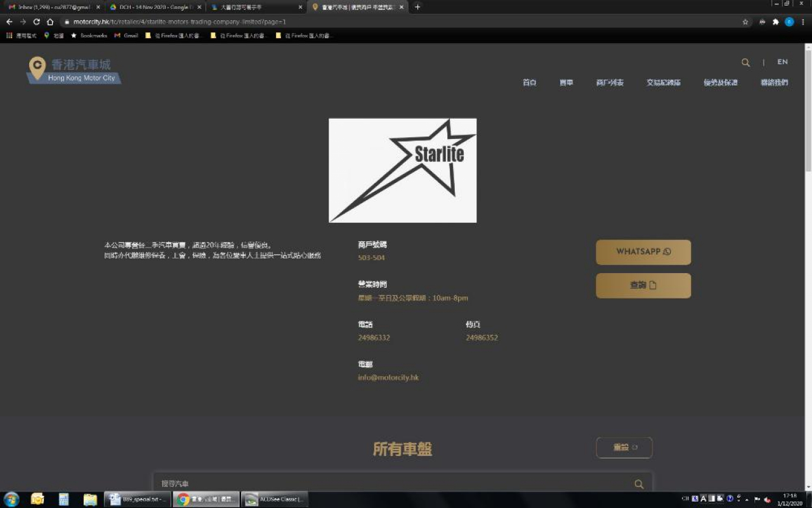
Task: Click the site search magnifier icon
Action: tap(745, 62)
